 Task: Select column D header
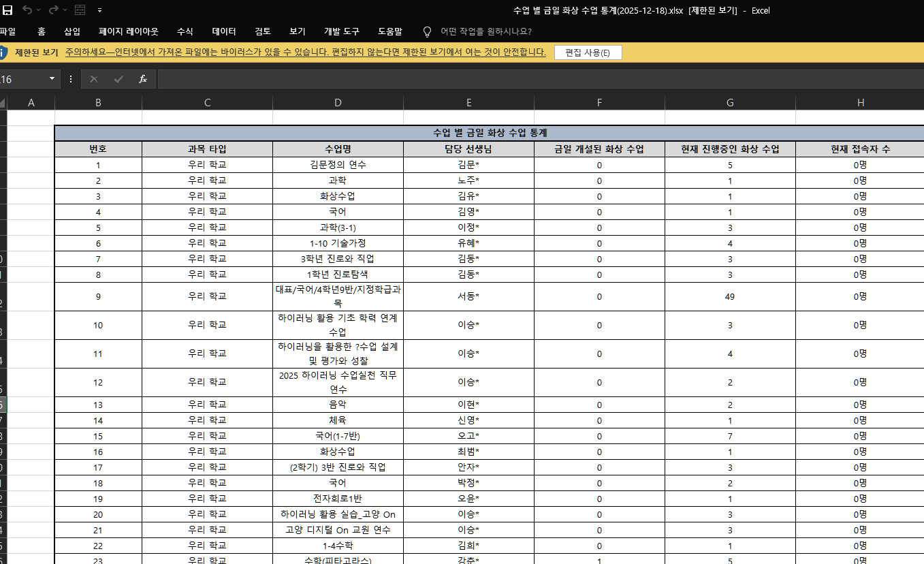click(338, 103)
